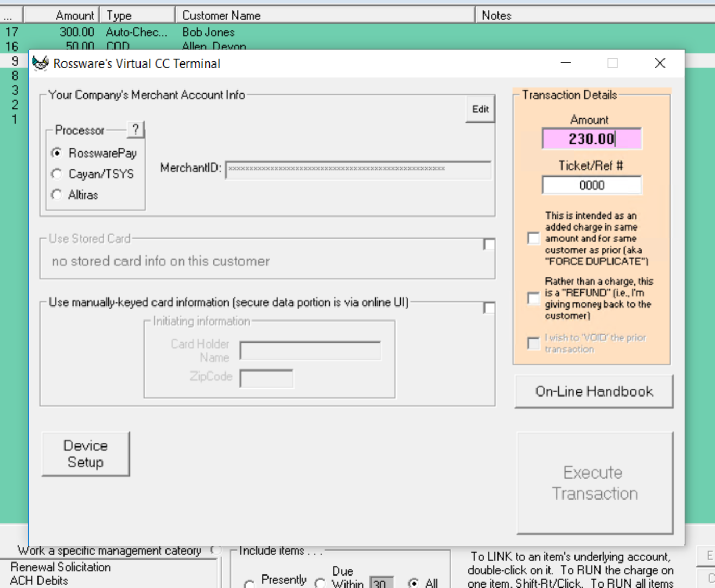Viewport: 715px width, 588px height.
Task: Choose Cayan/TSYS as the processor
Action: tap(57, 174)
